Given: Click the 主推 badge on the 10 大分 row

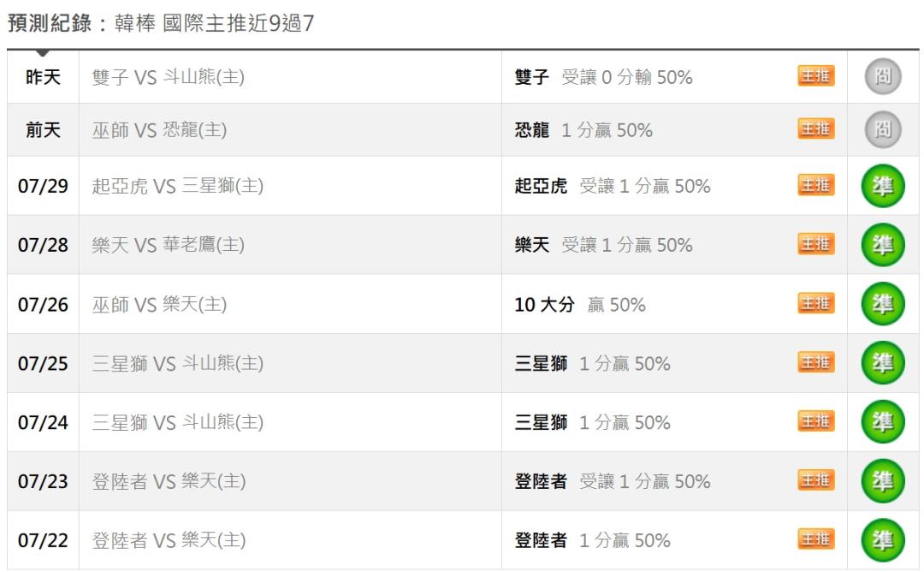Looking at the screenshot, I should click(816, 304).
